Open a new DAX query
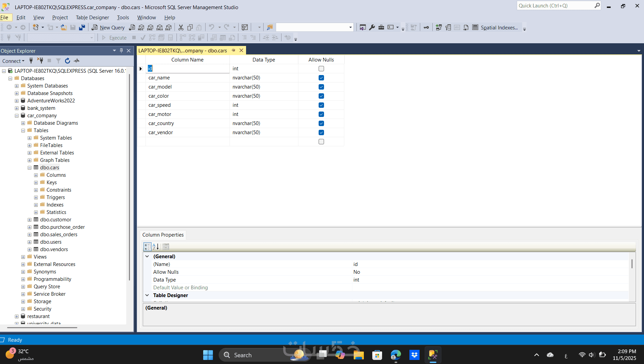The width and height of the screenshot is (644, 364). [x=168, y=27]
